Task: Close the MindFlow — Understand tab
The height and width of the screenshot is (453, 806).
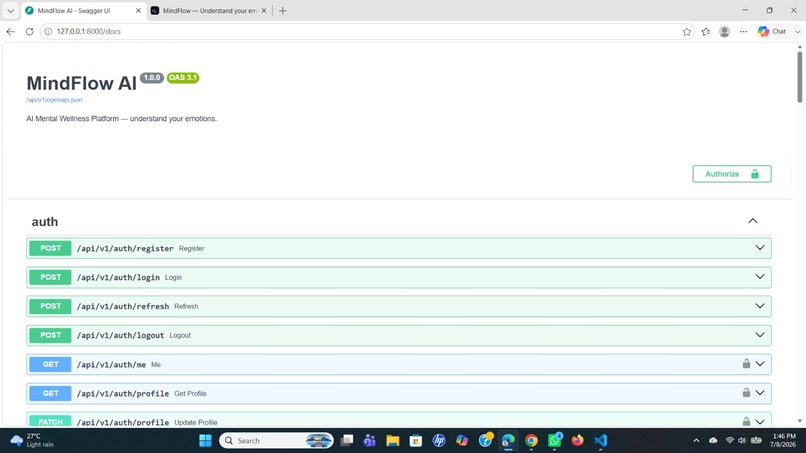Action: [x=264, y=10]
